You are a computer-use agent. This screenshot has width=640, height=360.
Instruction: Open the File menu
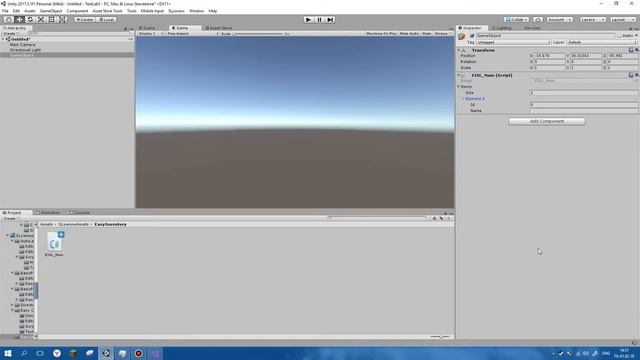5,11
